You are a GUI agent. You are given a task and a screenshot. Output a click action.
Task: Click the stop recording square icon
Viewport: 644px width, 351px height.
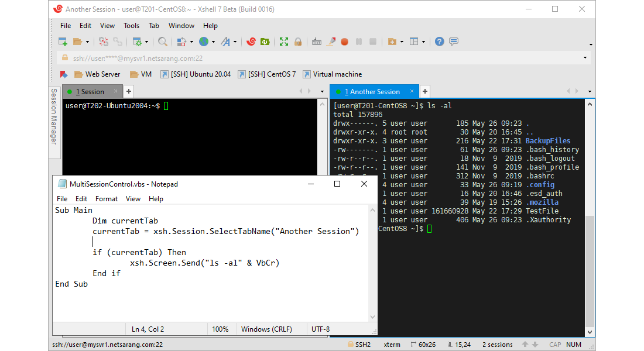point(373,42)
